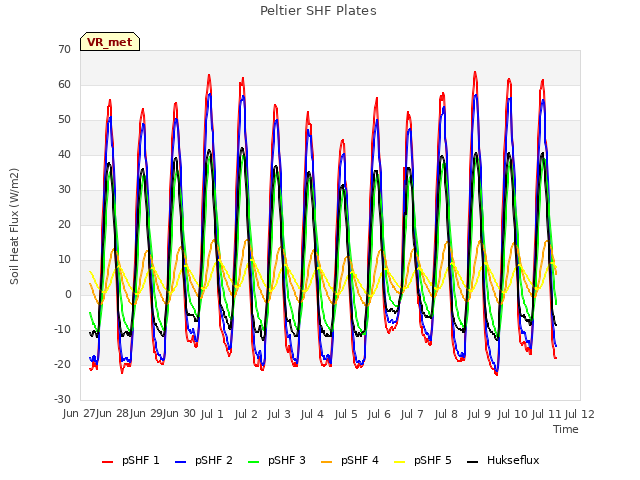The height and width of the screenshot is (480, 640).
Task: Click the green pSHF 3 legend swatch
Action: [253, 462]
